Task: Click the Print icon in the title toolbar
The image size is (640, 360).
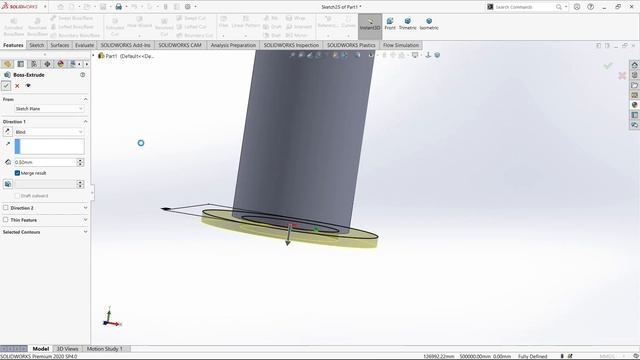Action: [118, 7]
